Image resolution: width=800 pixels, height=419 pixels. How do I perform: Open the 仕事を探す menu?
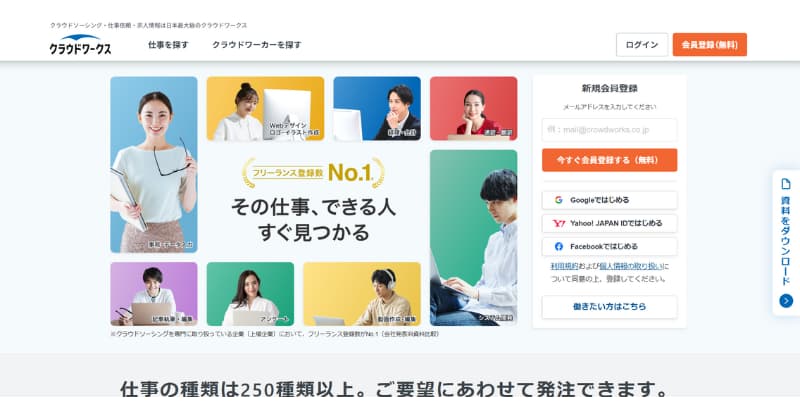tap(168, 45)
